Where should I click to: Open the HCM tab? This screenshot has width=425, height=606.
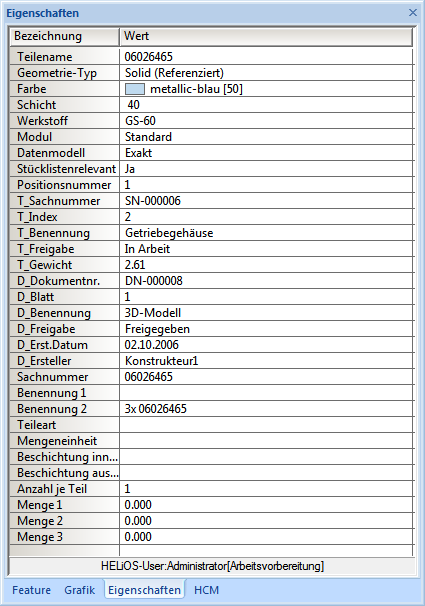pyautogui.click(x=206, y=590)
